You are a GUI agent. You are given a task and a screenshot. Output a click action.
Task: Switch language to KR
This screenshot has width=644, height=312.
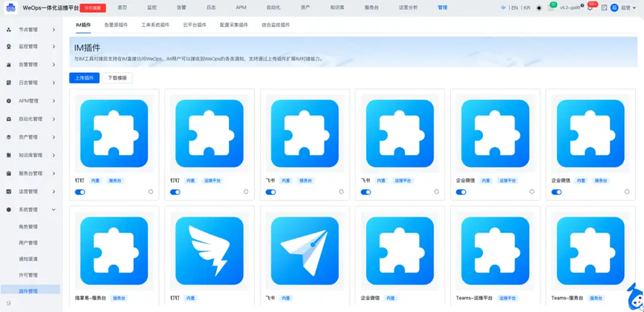pyautogui.click(x=527, y=7)
